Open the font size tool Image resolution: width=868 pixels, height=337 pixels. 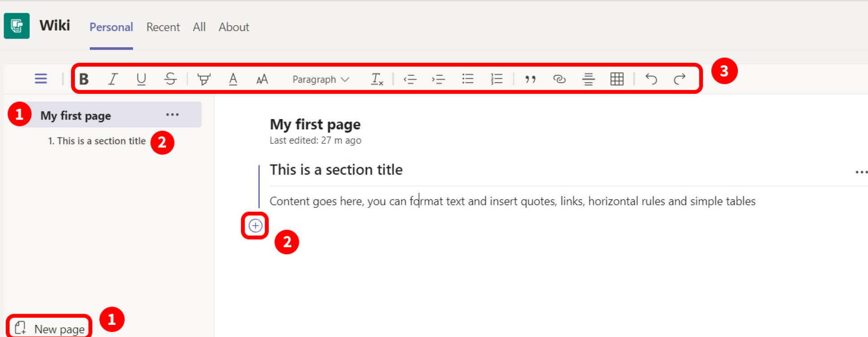(x=262, y=80)
